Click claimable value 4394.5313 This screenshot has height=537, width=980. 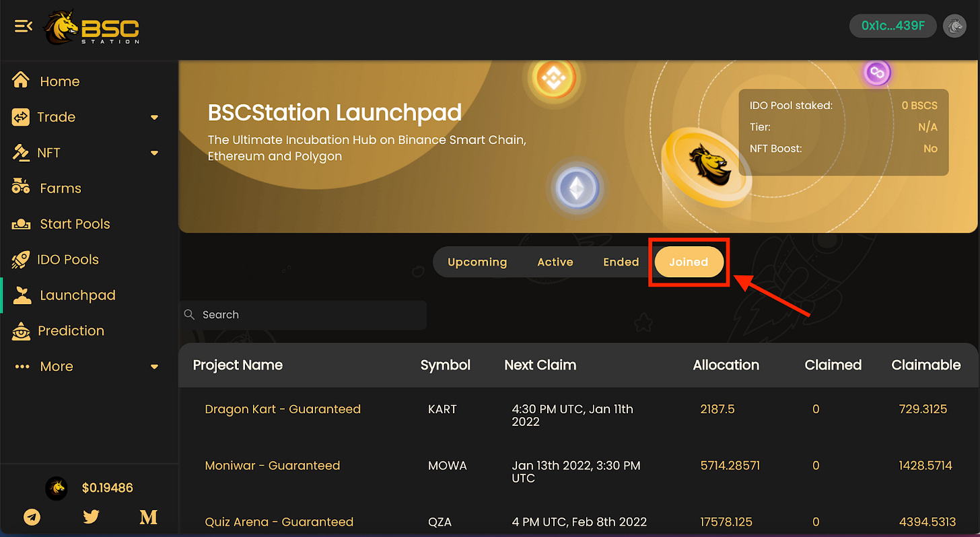927,522
